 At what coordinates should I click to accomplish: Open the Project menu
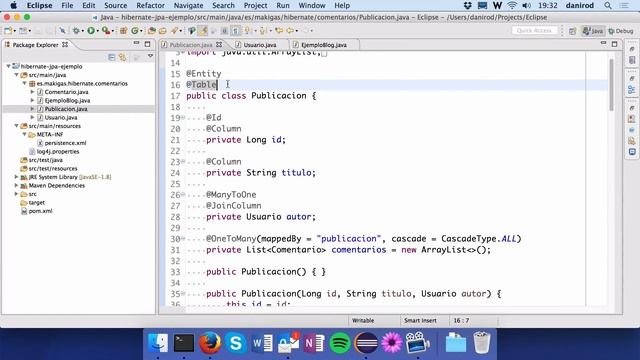[x=255, y=6]
